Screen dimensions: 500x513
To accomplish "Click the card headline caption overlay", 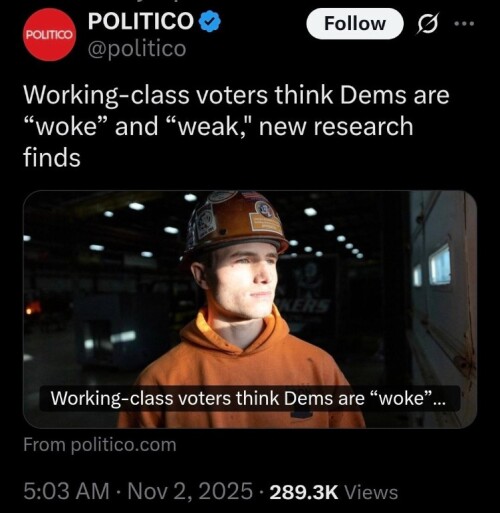I will 248,398.
